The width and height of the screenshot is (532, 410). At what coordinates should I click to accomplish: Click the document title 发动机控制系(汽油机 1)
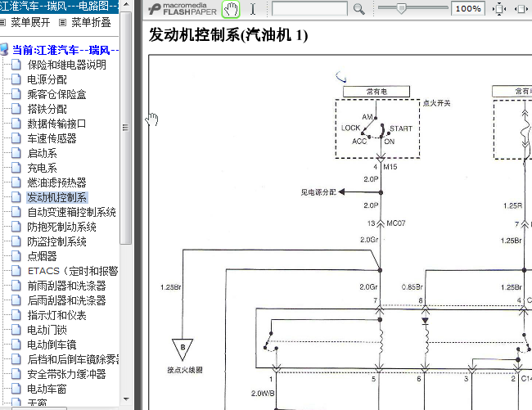click(x=228, y=35)
